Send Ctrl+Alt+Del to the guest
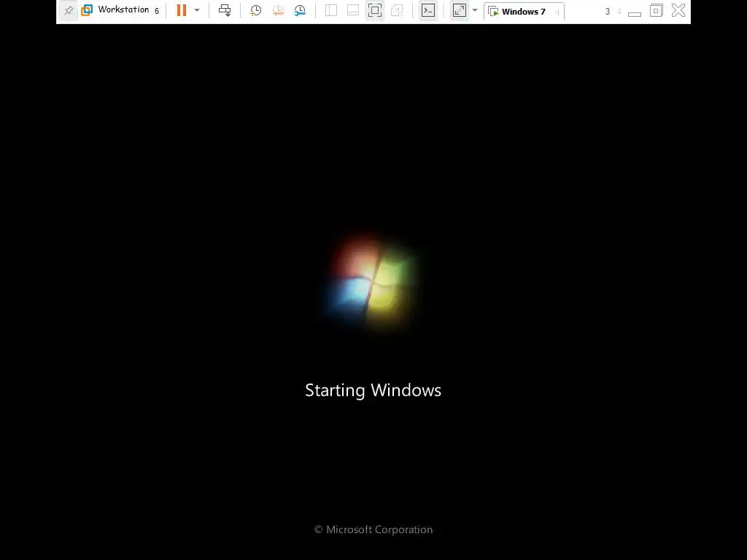747x560 pixels. 225,10
